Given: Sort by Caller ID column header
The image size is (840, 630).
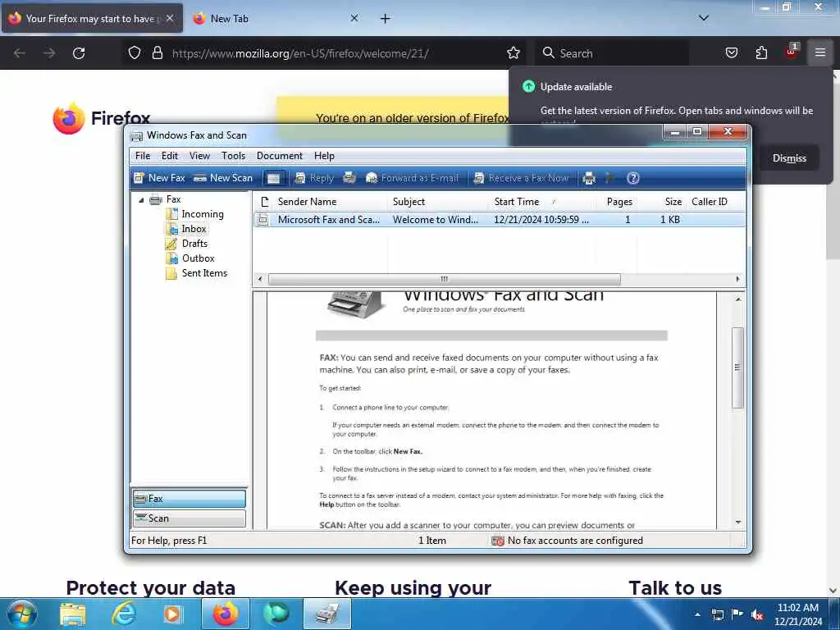Looking at the screenshot, I should [x=714, y=202].
